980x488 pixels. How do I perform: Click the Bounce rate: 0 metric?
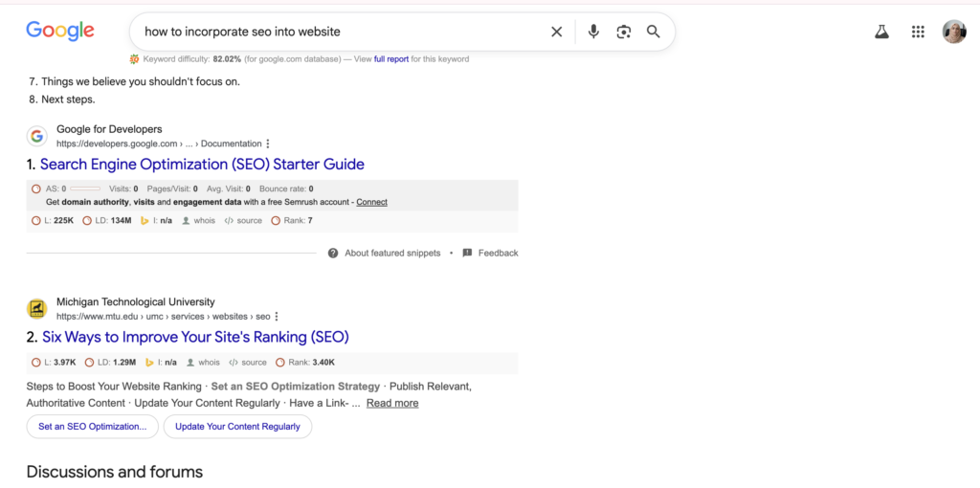point(286,189)
